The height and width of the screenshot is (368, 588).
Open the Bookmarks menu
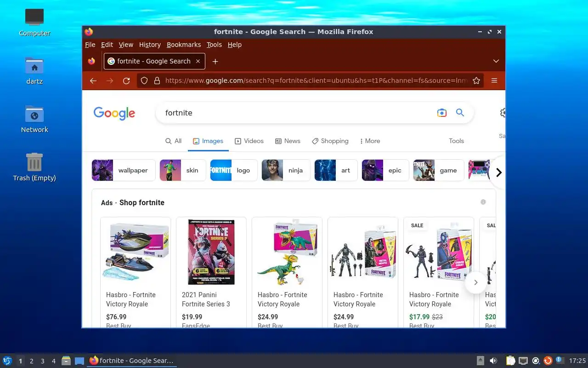tap(184, 45)
